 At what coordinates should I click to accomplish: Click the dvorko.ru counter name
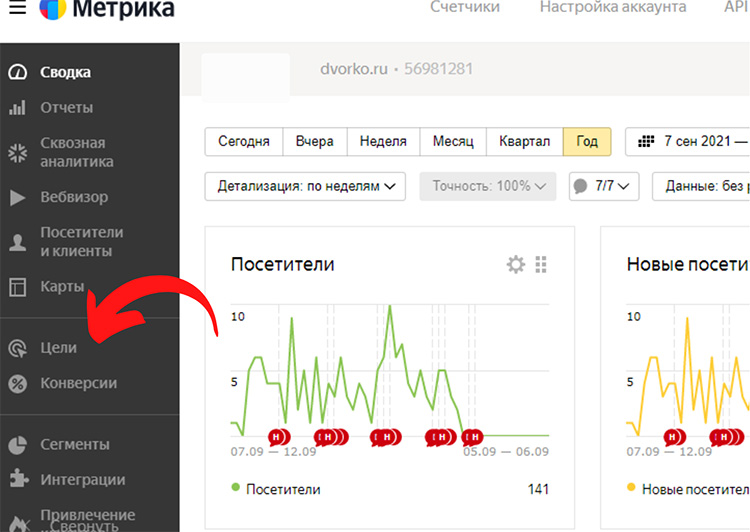tap(354, 69)
